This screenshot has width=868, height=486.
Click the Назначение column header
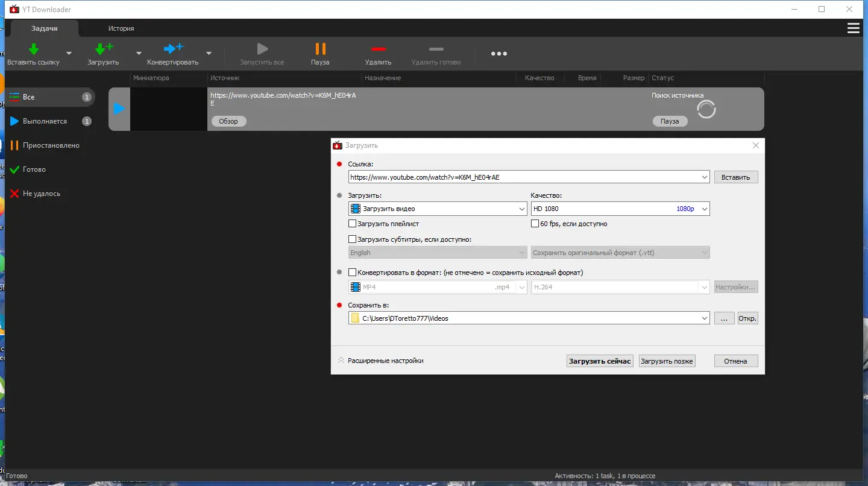(383, 78)
